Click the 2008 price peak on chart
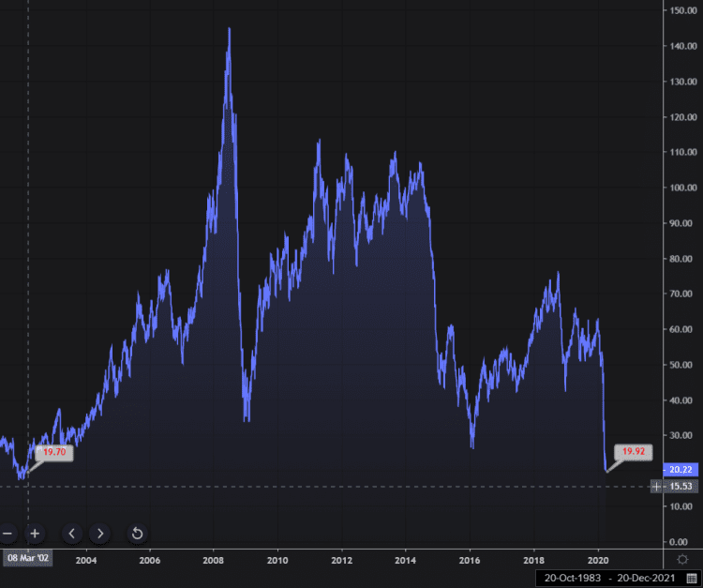 (x=229, y=29)
